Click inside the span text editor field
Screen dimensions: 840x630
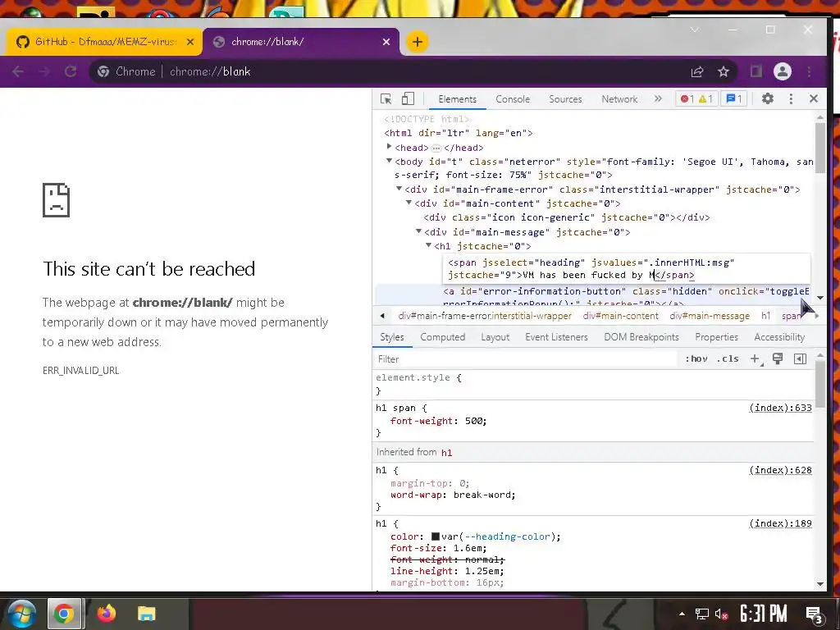tap(627, 268)
